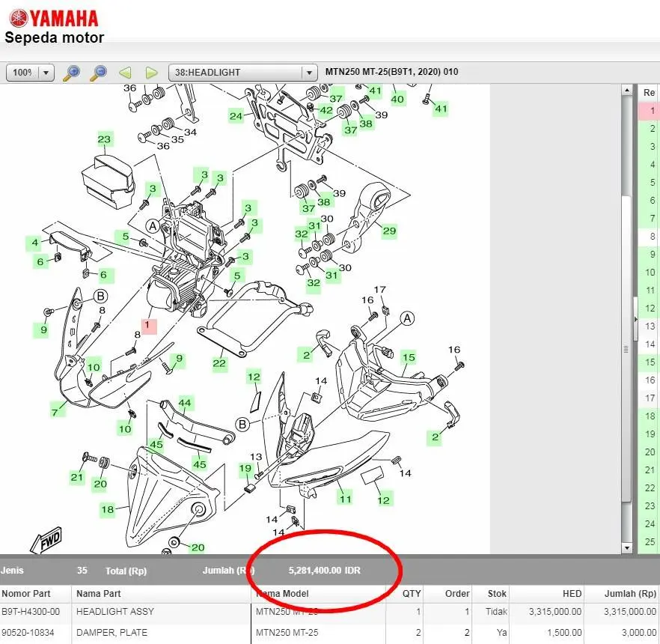Click the Stok column header
The image size is (660, 644).
point(497,594)
